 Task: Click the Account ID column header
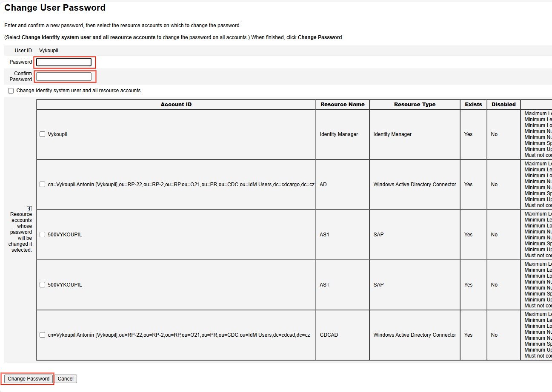point(176,105)
